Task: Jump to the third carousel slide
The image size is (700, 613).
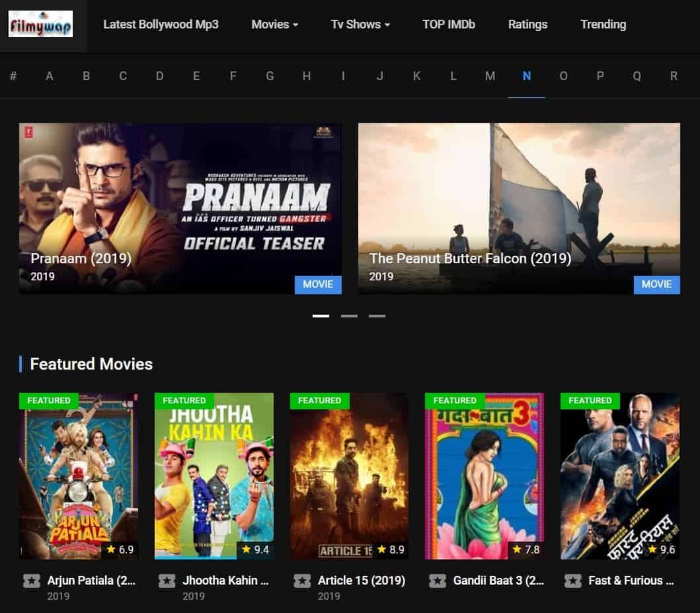Action: (x=377, y=315)
